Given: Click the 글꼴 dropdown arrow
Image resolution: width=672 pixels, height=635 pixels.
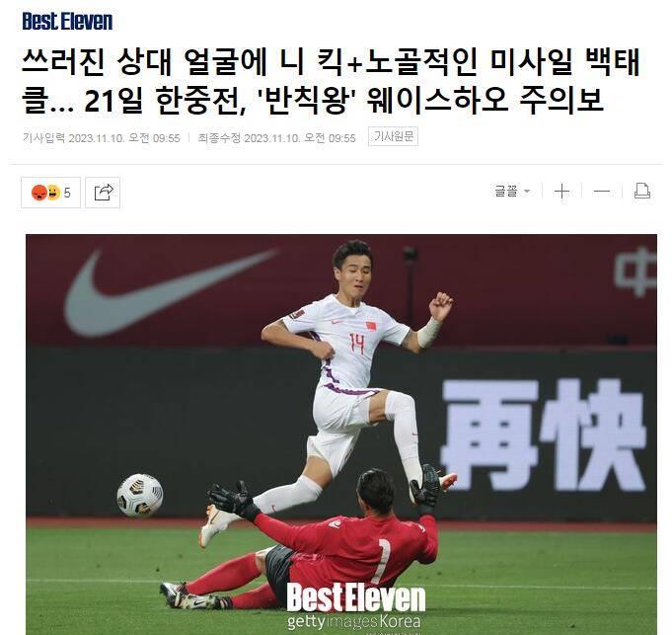Looking at the screenshot, I should click(527, 192).
